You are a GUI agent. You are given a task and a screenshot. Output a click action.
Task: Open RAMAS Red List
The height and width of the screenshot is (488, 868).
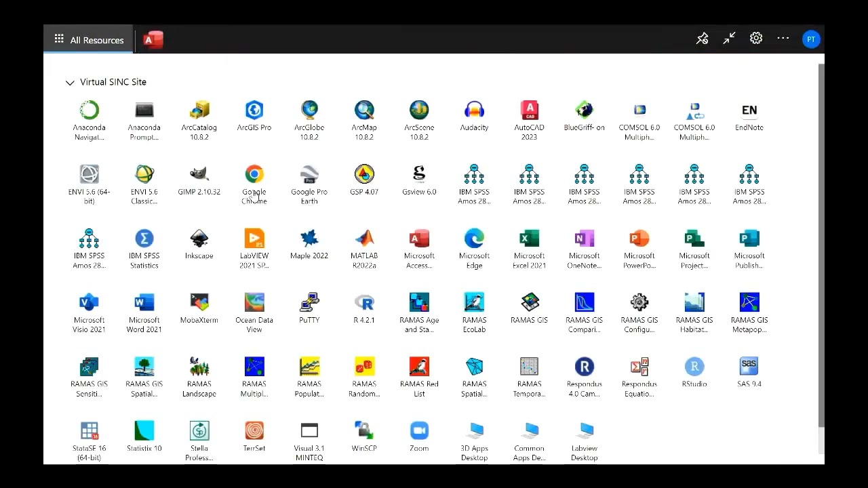(x=419, y=377)
